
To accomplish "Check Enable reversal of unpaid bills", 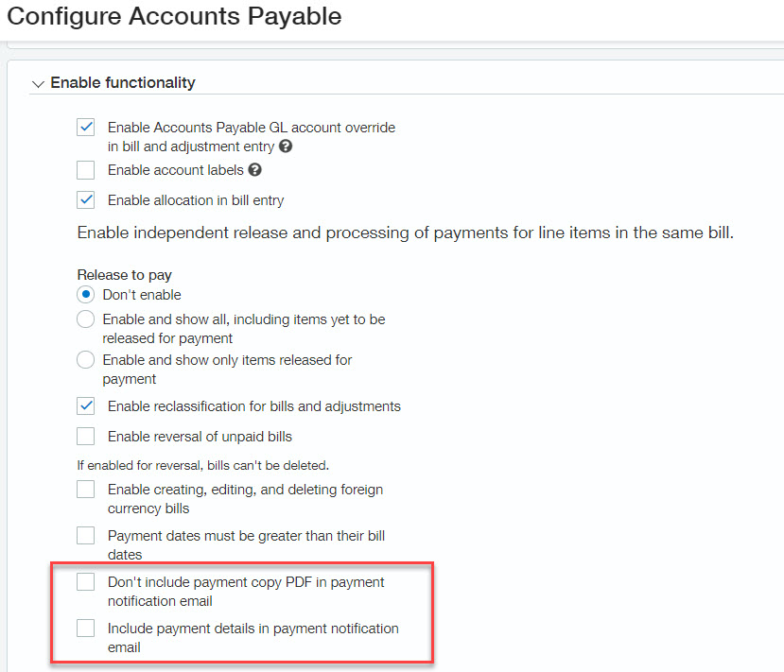I will pyautogui.click(x=86, y=437).
